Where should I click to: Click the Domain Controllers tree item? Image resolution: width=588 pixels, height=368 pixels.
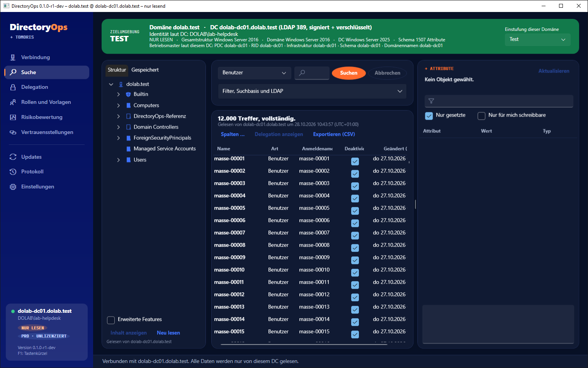(156, 127)
